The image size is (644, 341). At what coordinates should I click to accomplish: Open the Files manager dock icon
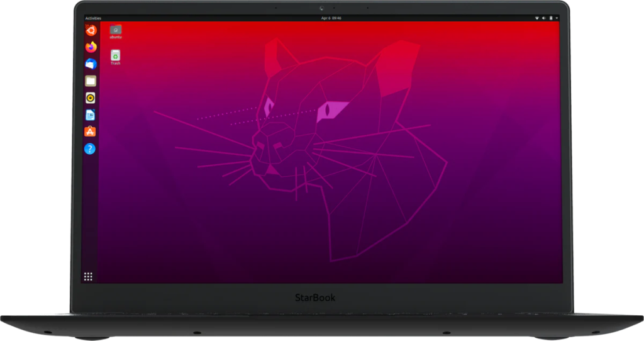coord(91,81)
